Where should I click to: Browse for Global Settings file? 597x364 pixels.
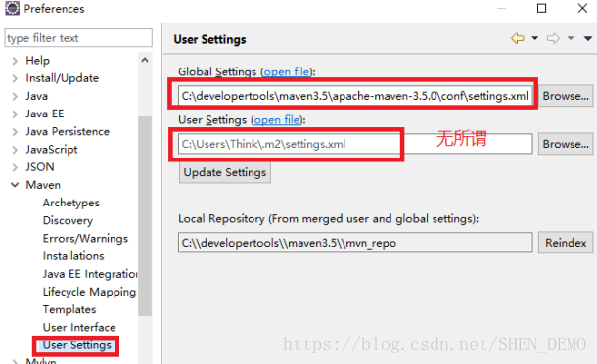566,96
